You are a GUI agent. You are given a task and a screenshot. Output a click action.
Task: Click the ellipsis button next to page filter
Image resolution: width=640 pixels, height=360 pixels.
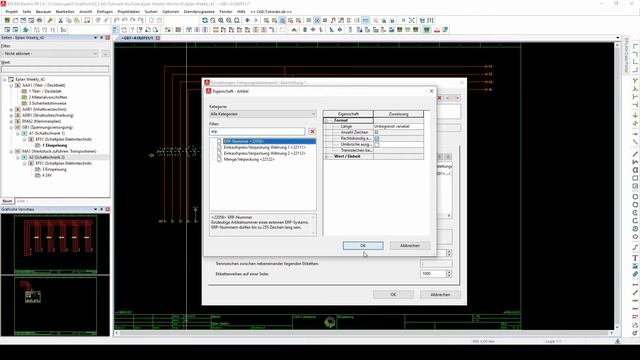click(x=105, y=53)
